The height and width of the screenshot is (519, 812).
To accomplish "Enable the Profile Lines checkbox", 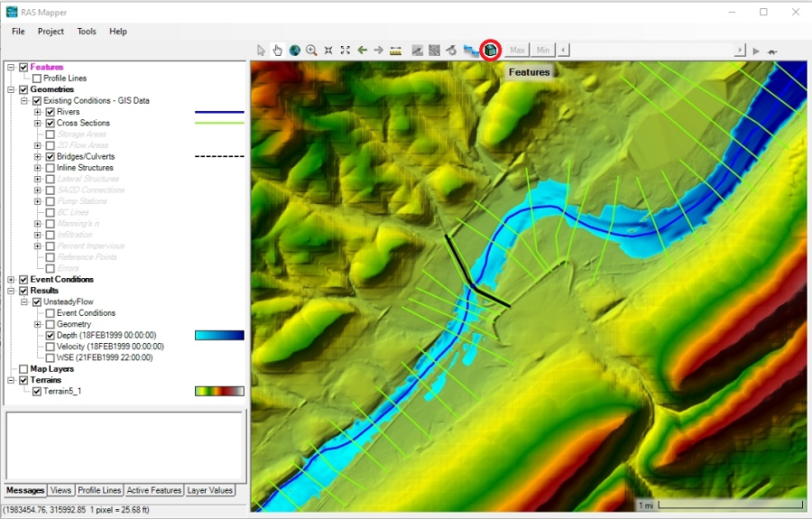I will click(37, 79).
